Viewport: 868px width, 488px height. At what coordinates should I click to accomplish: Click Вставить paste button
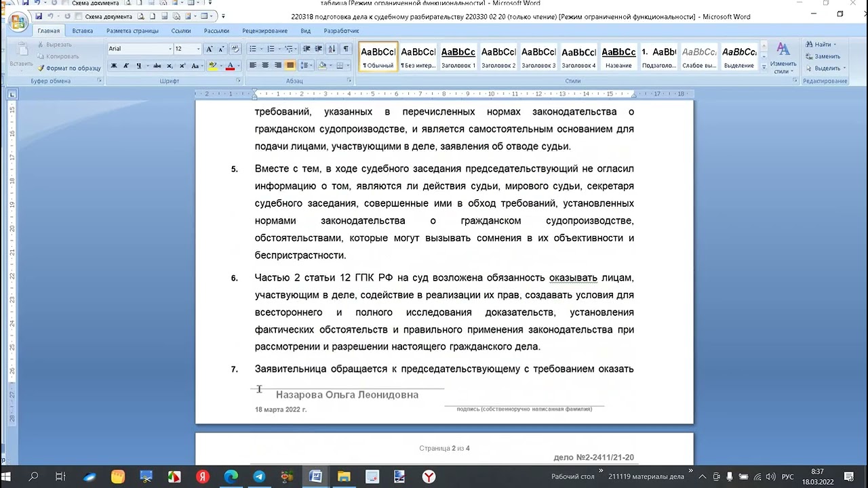point(21,56)
